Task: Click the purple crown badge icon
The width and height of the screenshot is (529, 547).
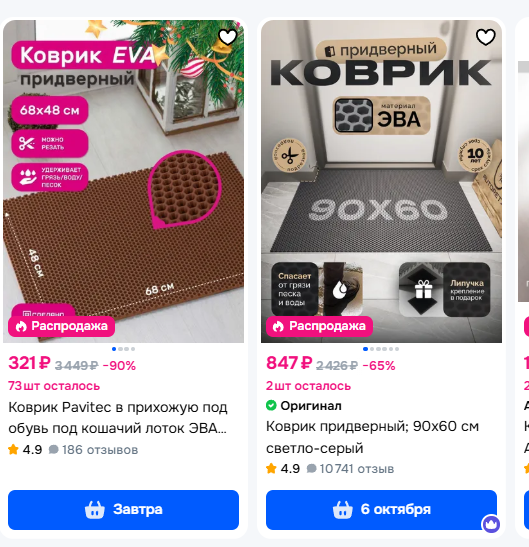Action: tap(491, 524)
